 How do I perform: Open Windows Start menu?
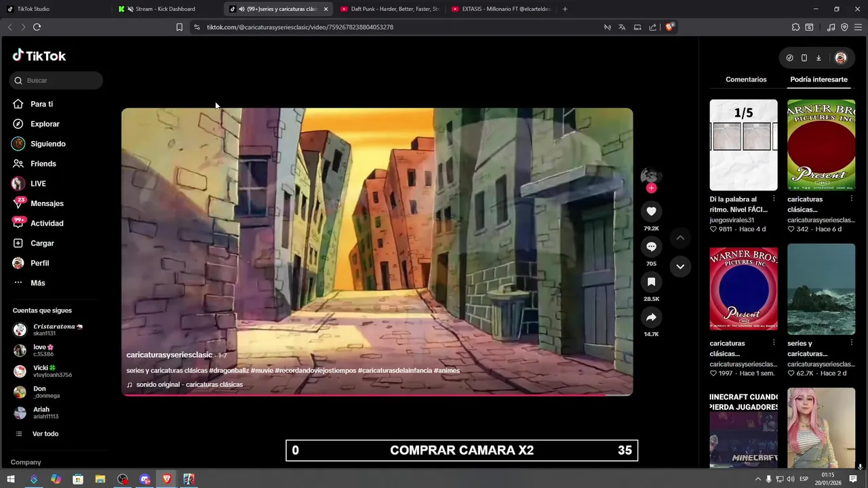[11, 479]
